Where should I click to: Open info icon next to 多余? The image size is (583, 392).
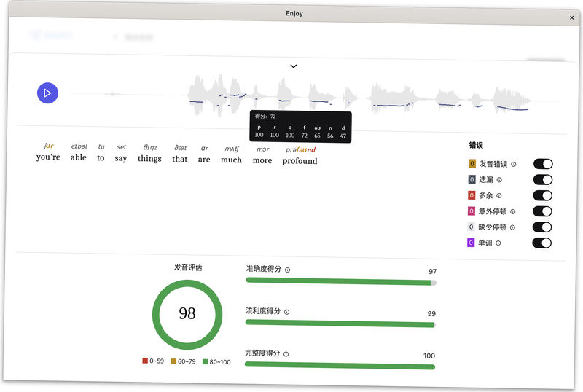click(x=499, y=195)
